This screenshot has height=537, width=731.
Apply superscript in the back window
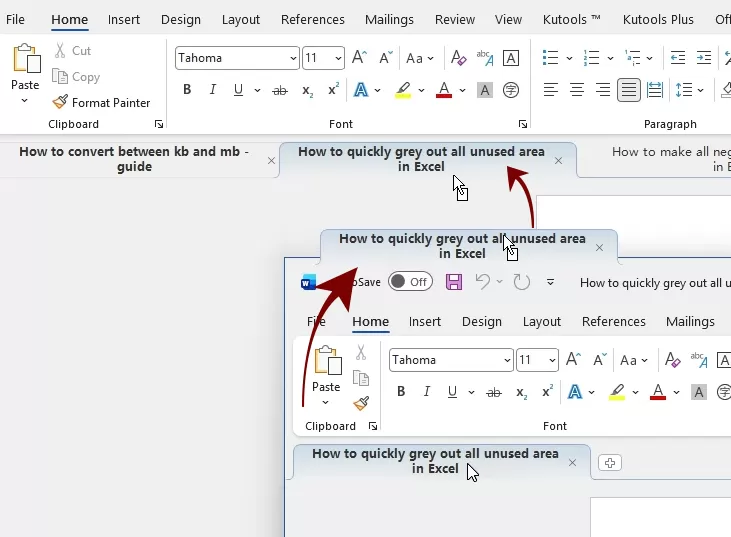(333, 90)
